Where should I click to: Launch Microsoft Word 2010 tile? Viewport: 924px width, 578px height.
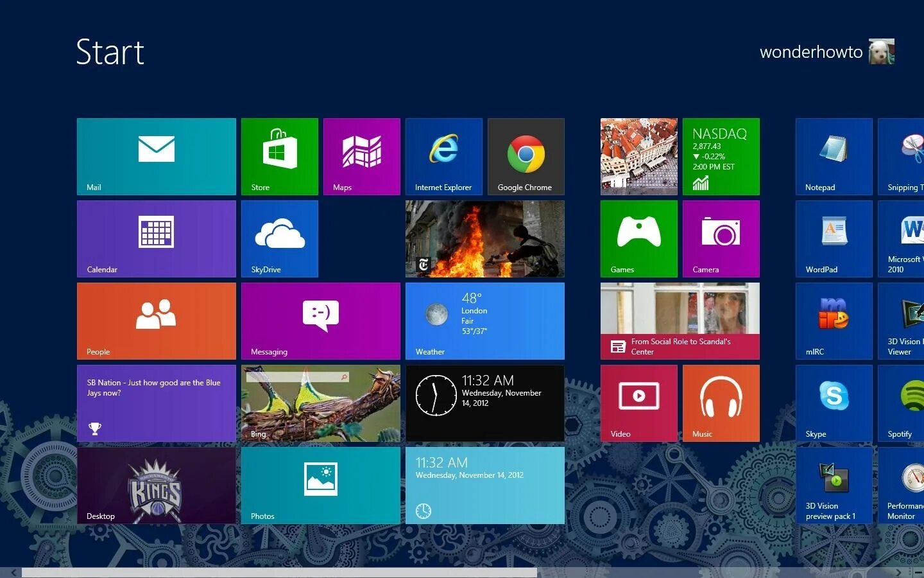[901, 239]
